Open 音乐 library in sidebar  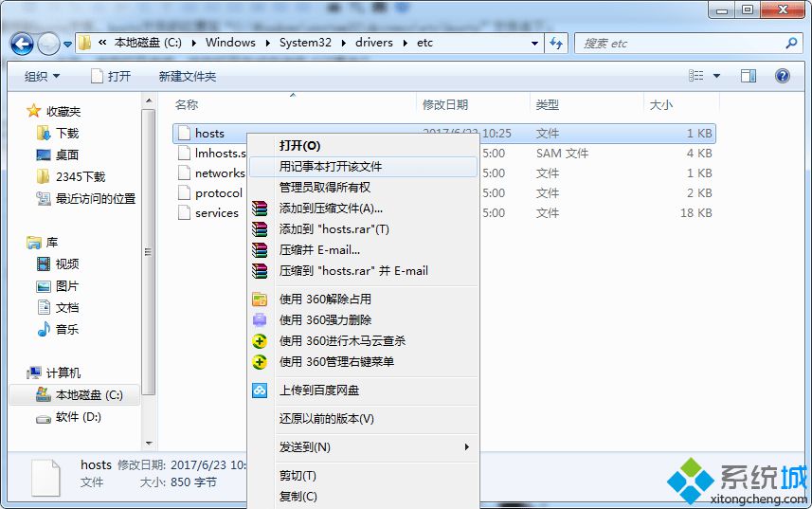pos(67,329)
